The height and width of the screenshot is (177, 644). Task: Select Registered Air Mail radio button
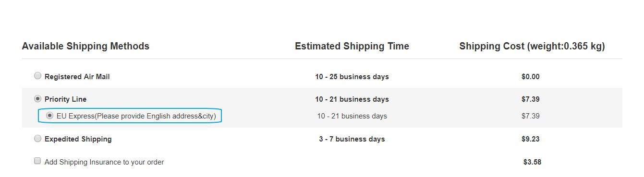[x=37, y=76]
